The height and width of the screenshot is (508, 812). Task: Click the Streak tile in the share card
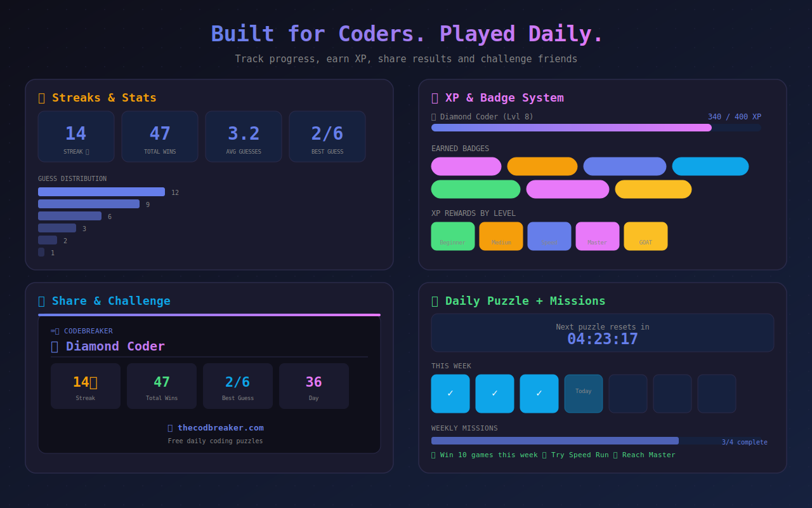click(86, 386)
